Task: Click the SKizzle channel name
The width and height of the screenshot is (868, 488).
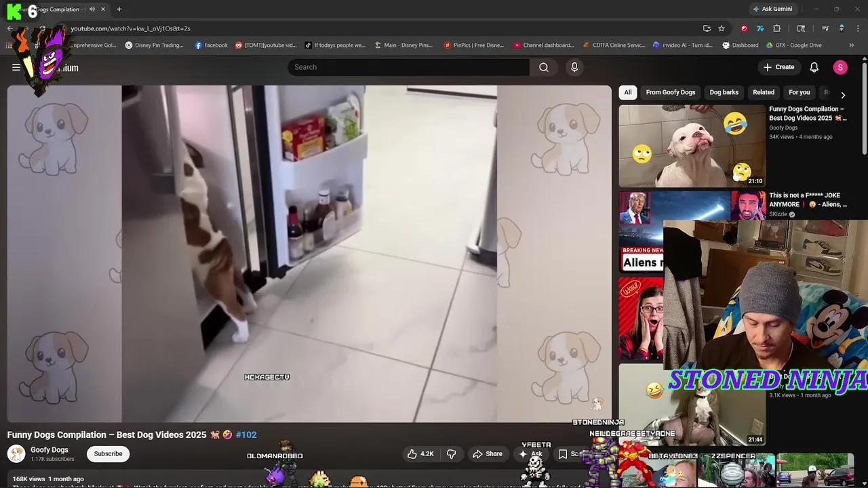Action: click(778, 214)
